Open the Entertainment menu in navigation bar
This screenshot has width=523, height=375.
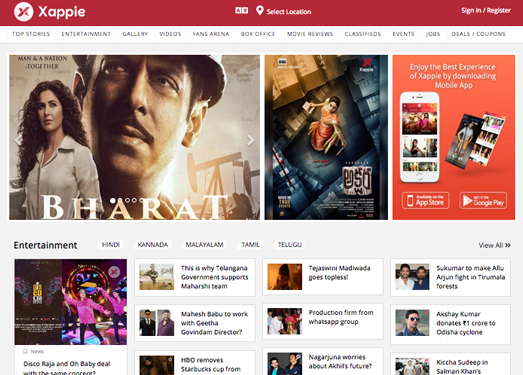click(86, 34)
